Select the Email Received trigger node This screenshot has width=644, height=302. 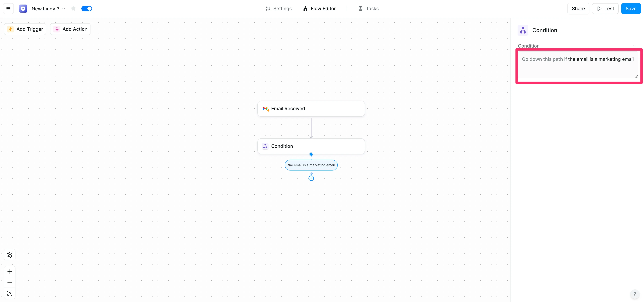[x=311, y=109]
